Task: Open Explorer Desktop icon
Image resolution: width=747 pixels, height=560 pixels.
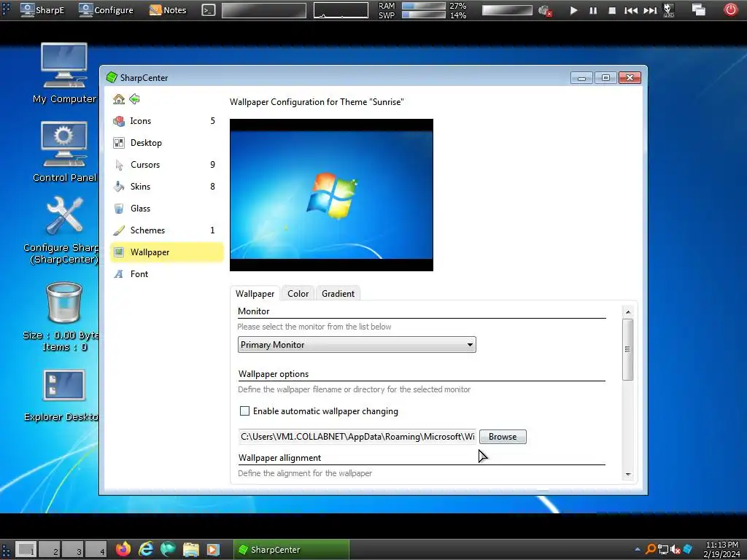Action: pos(62,395)
